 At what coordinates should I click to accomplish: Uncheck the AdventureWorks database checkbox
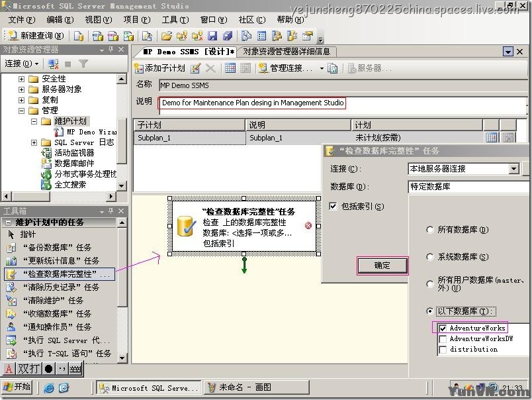[443, 328]
